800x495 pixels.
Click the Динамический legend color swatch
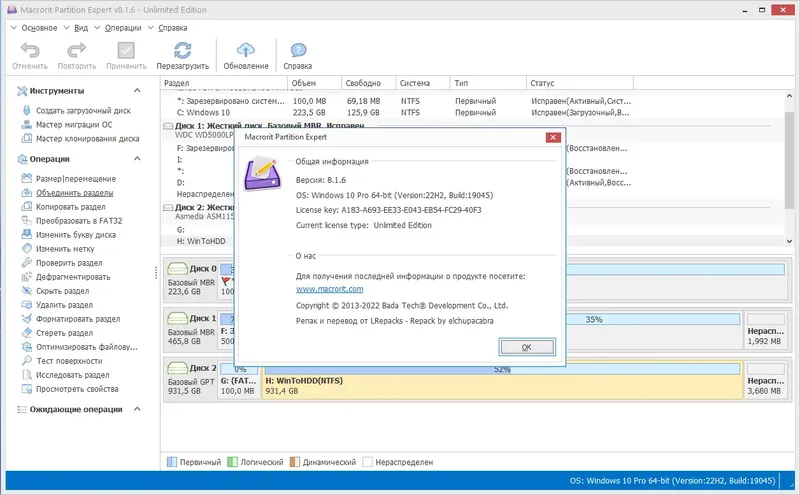coord(295,462)
